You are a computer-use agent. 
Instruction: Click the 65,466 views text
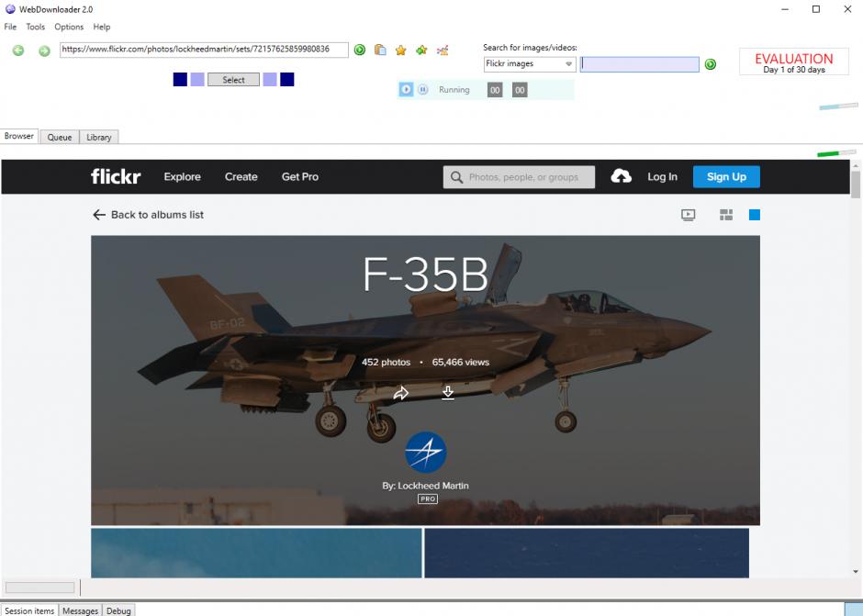click(x=461, y=363)
